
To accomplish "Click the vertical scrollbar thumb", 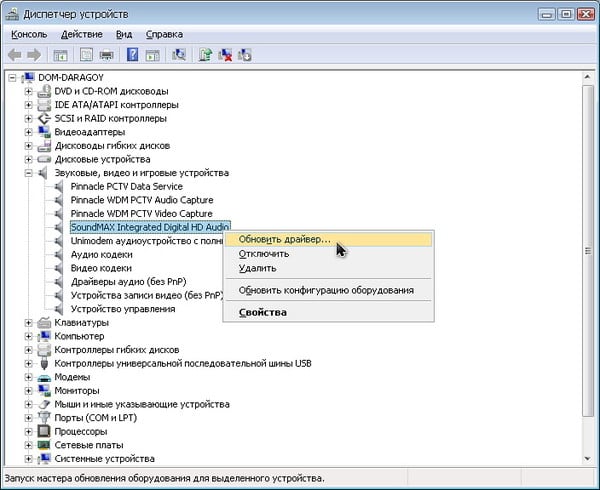I will pos(588,251).
